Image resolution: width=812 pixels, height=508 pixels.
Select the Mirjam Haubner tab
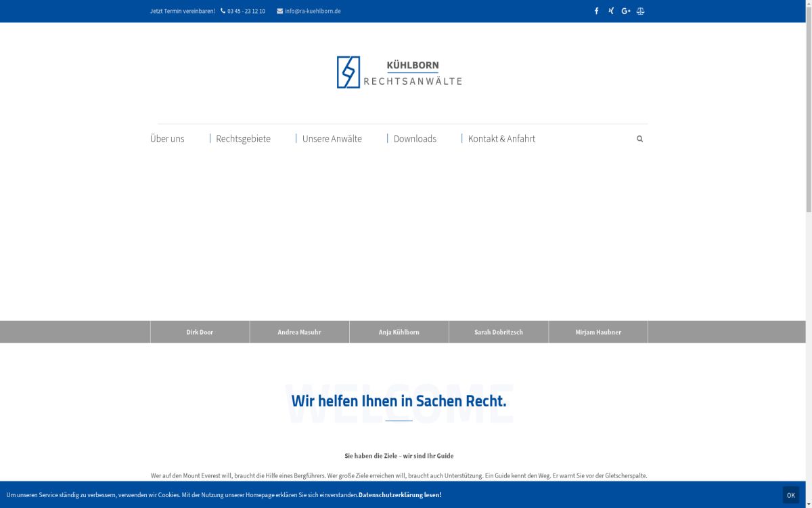click(598, 332)
